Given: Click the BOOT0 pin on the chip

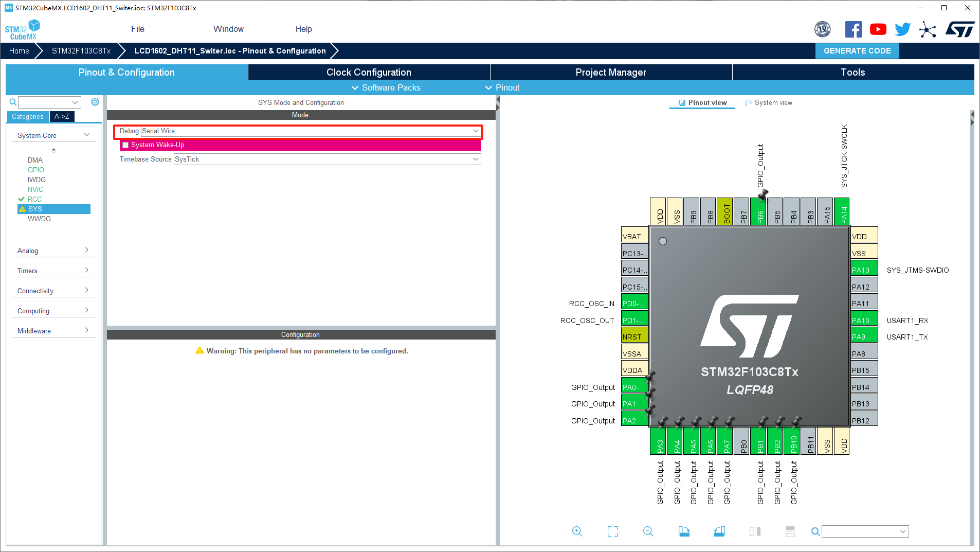Looking at the screenshot, I should (x=725, y=211).
